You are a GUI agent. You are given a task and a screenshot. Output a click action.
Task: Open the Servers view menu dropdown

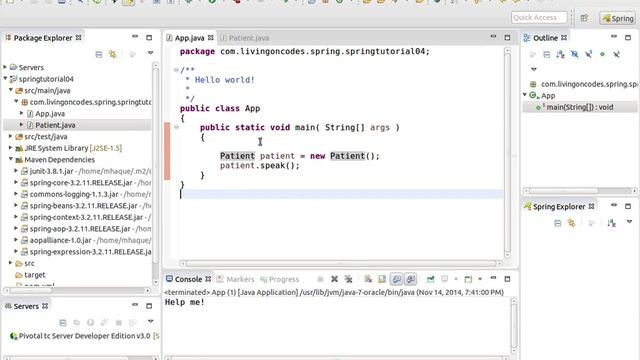pos(150,321)
